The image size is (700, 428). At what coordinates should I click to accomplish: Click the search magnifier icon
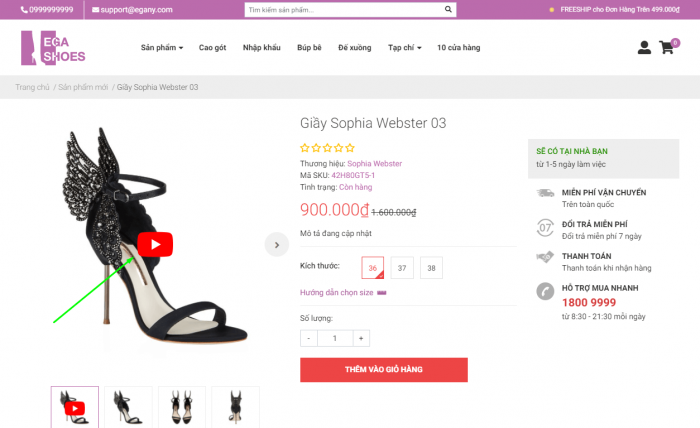446,10
